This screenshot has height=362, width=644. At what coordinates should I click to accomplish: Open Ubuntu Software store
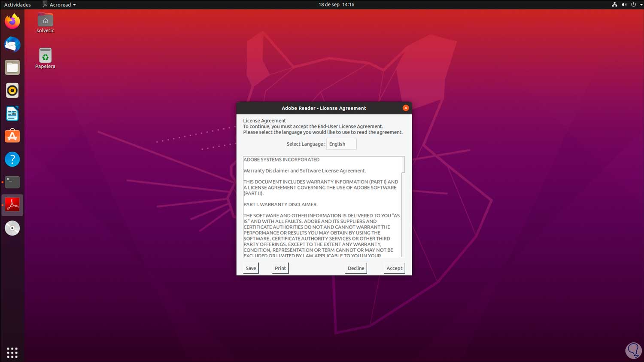coord(12,136)
